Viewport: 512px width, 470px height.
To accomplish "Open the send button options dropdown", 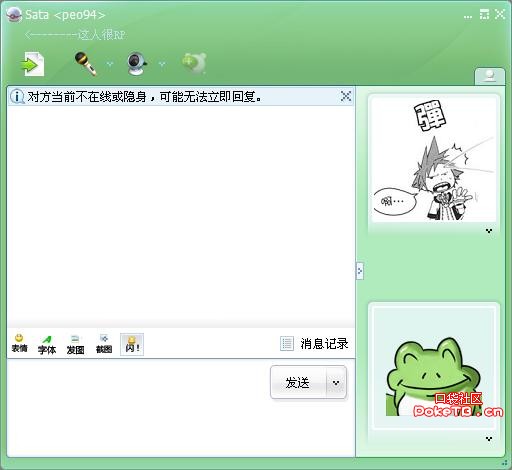I will (x=336, y=383).
